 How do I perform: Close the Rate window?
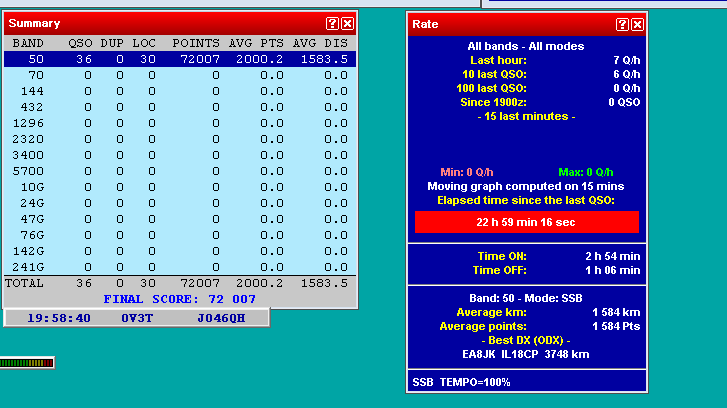[638, 25]
